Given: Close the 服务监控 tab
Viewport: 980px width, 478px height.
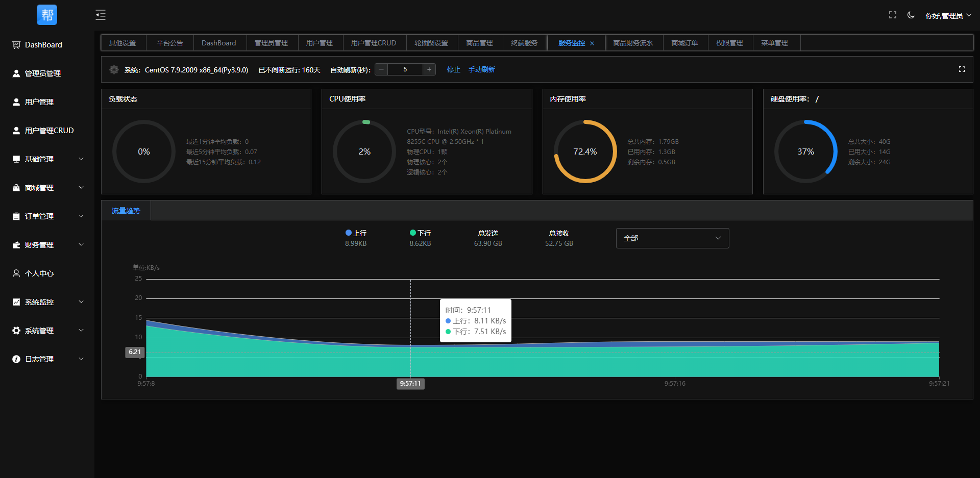Looking at the screenshot, I should pyautogui.click(x=592, y=43).
